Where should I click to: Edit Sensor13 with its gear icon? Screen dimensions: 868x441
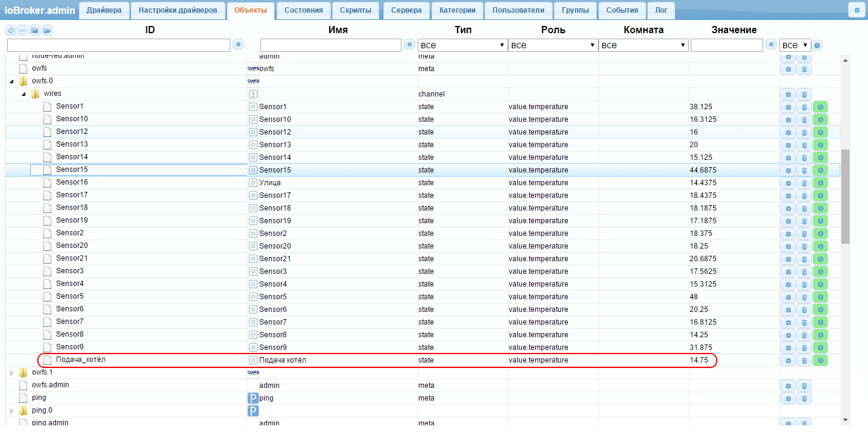point(788,145)
